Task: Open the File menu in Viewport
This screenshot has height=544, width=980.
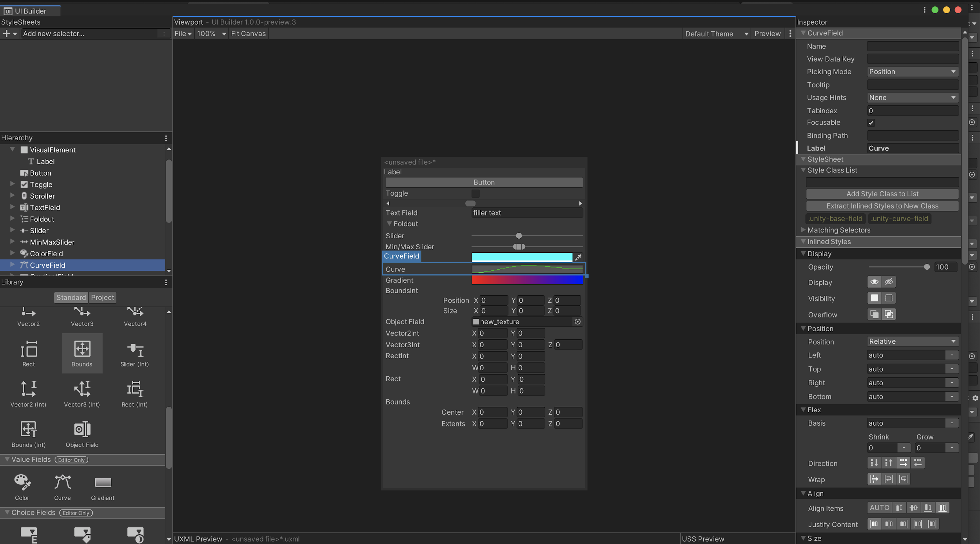Action: 183,34
